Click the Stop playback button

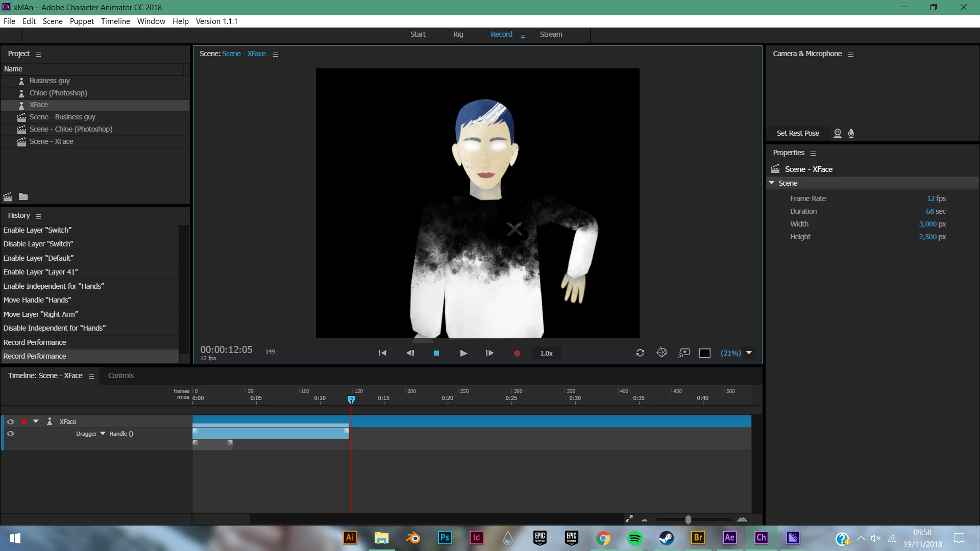[436, 353]
